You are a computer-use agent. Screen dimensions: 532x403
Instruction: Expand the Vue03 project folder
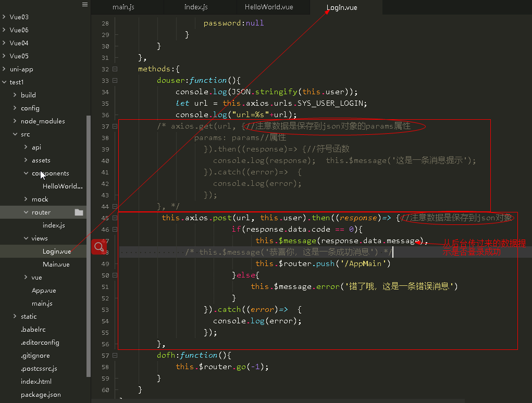point(4,17)
